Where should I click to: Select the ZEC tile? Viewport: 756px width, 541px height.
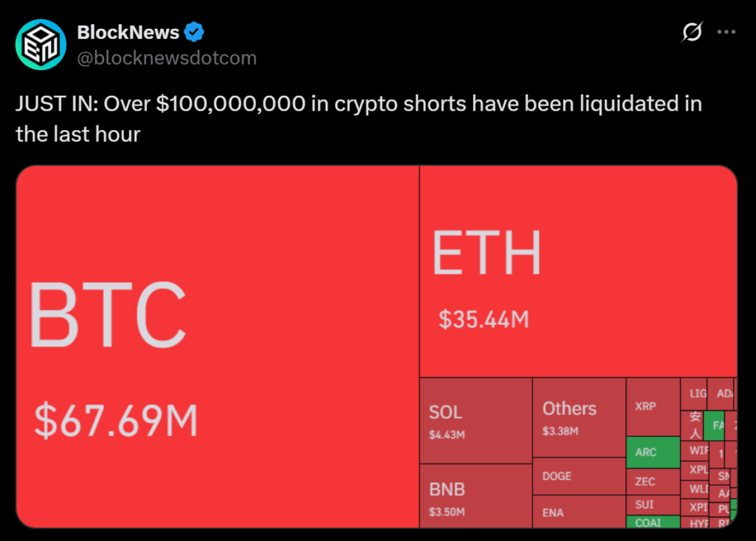(653, 482)
